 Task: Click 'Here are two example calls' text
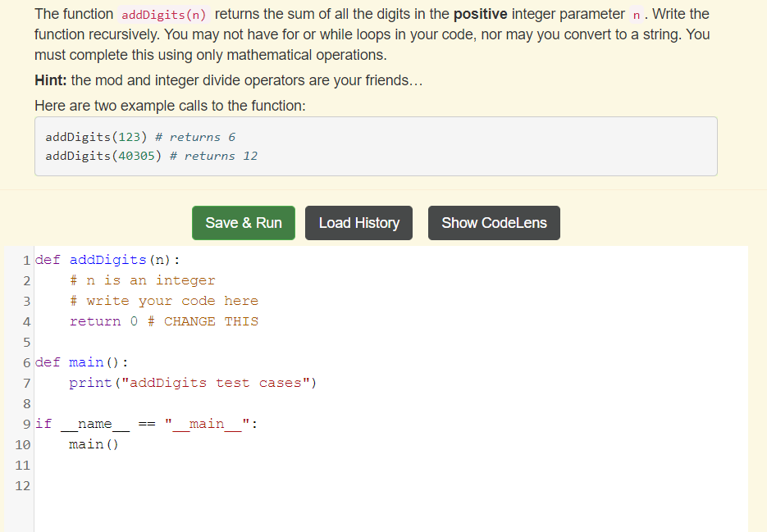(x=170, y=106)
